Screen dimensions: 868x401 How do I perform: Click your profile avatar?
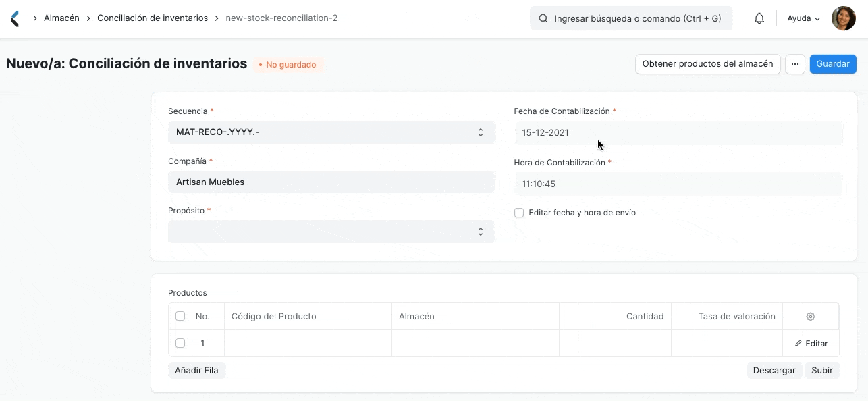pyautogui.click(x=843, y=18)
